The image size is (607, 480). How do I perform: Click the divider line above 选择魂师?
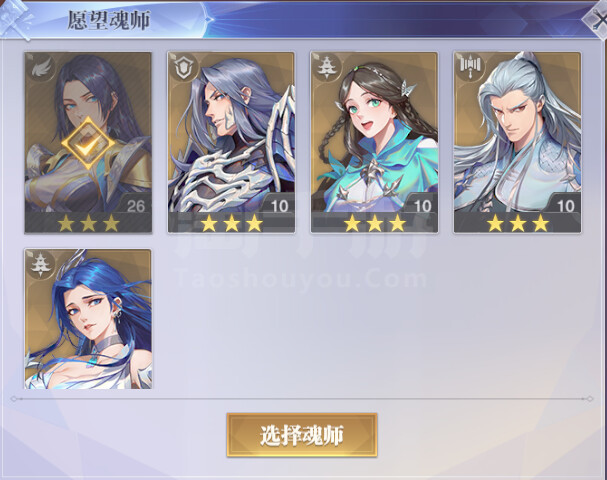coord(302,398)
